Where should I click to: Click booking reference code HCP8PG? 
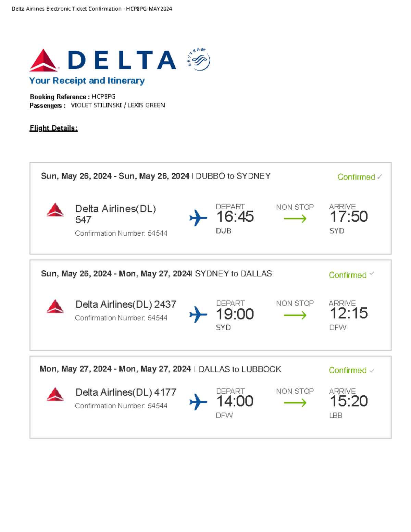pyautogui.click(x=103, y=97)
